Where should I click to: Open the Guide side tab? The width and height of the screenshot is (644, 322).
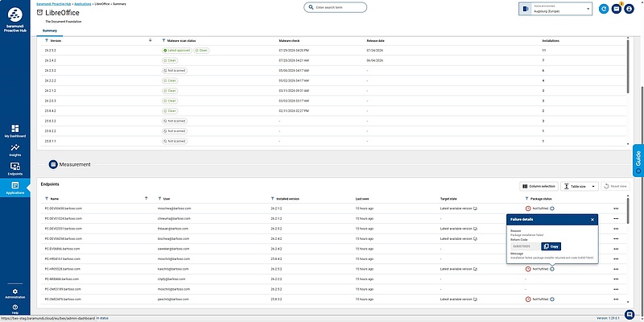click(638, 160)
